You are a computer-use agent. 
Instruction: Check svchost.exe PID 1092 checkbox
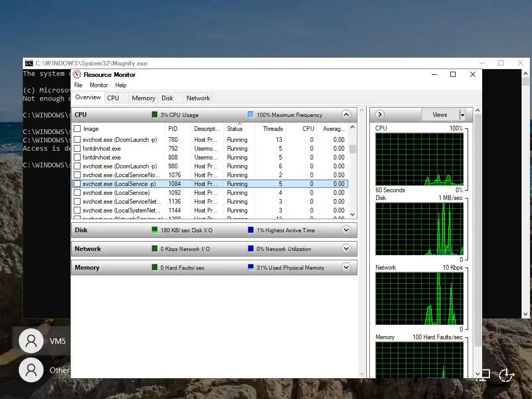pyautogui.click(x=77, y=192)
